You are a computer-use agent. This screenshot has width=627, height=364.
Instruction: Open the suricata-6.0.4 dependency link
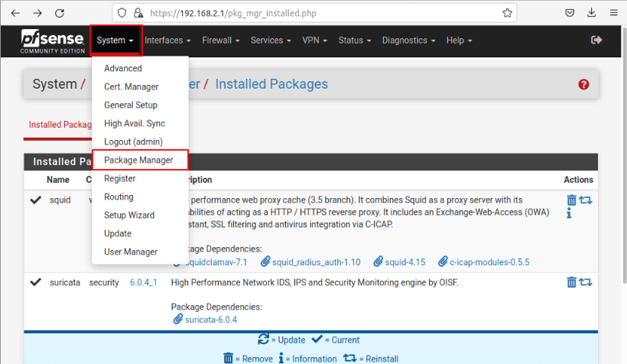click(x=211, y=320)
